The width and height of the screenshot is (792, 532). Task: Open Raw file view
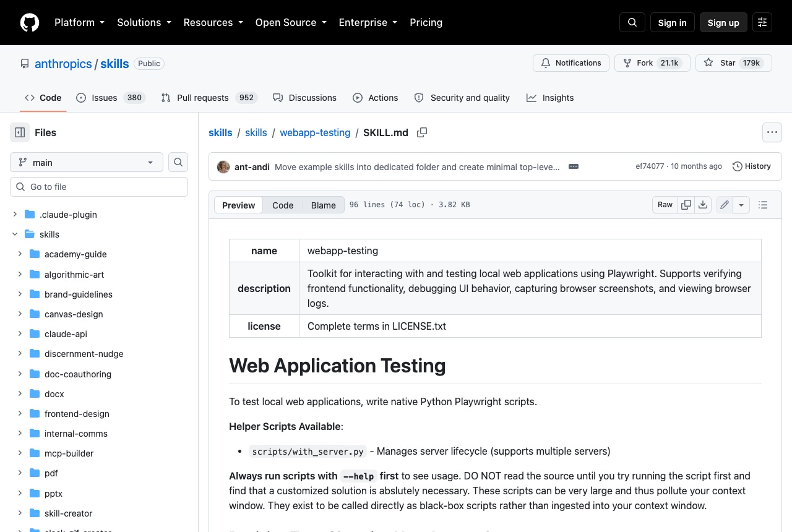(x=665, y=205)
